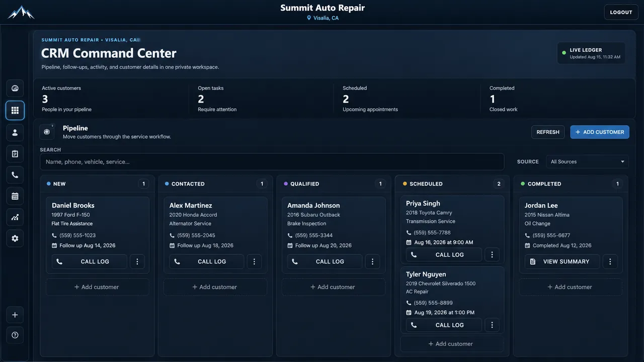This screenshot has width=644, height=362.
Task: Add customer in the Completed column
Action: [570, 287]
